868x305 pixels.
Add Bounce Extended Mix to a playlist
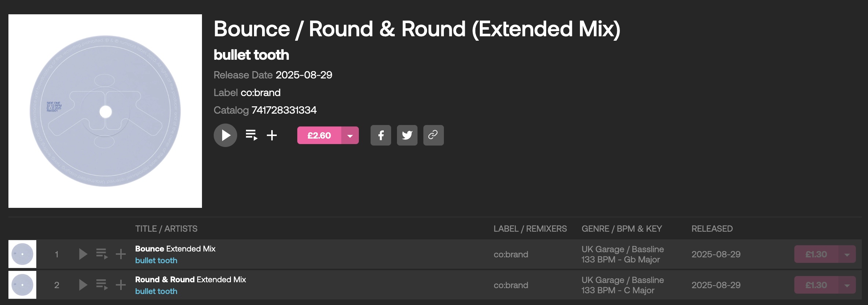[x=121, y=254]
